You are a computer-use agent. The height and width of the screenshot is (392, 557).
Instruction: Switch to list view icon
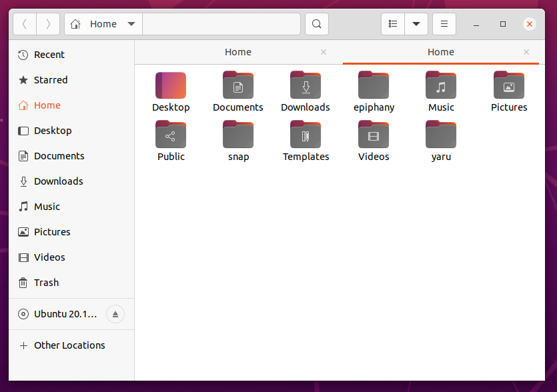393,24
